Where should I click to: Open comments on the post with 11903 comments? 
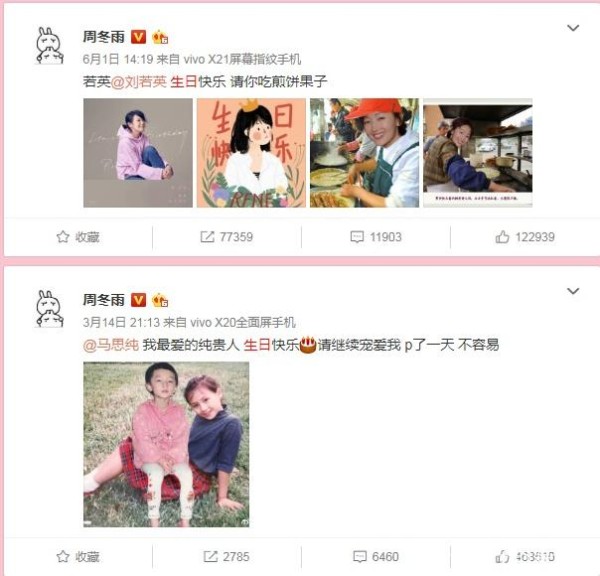(x=376, y=237)
